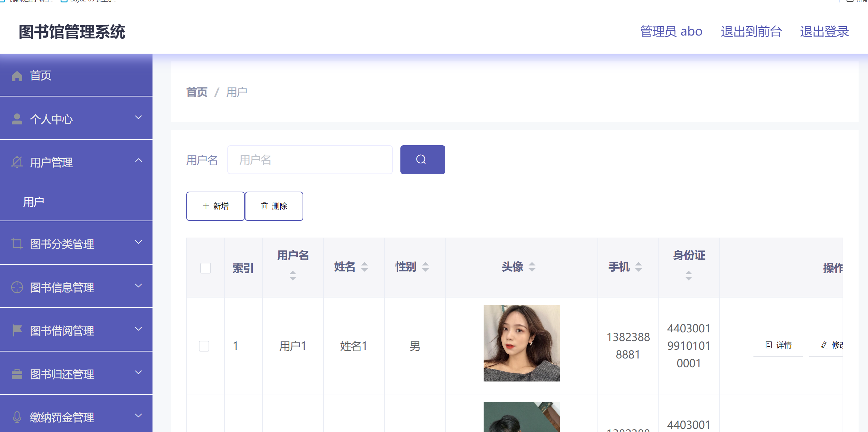The image size is (868, 432).
Task: Sort by the 姓名 column arrows
Action: (364, 267)
